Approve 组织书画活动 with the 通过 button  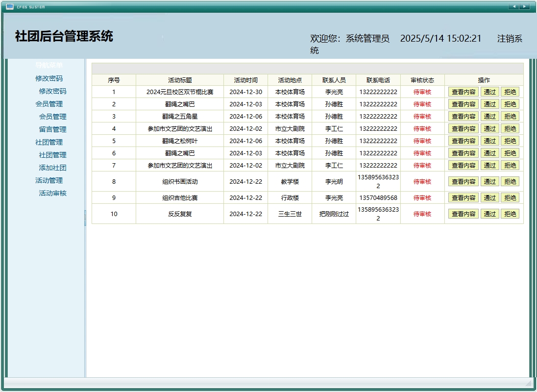489,181
